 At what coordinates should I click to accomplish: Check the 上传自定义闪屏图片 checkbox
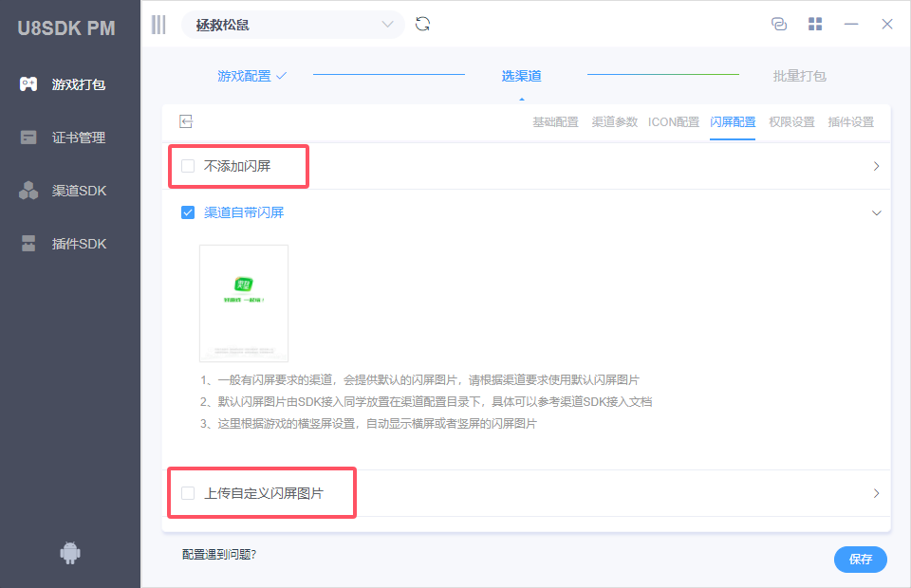188,493
